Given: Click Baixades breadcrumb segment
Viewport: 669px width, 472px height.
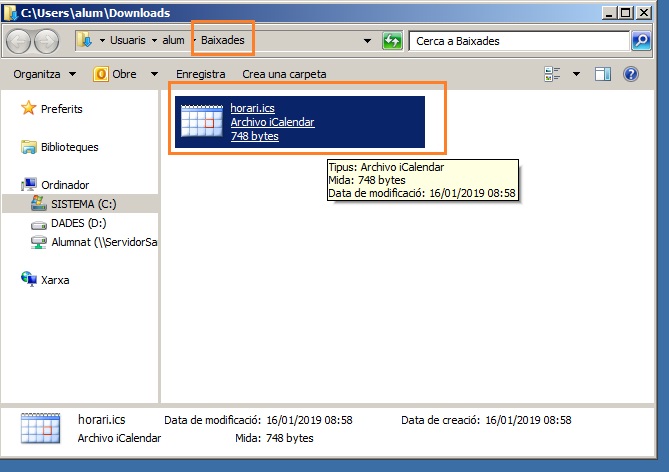Looking at the screenshot, I should pyautogui.click(x=223, y=40).
